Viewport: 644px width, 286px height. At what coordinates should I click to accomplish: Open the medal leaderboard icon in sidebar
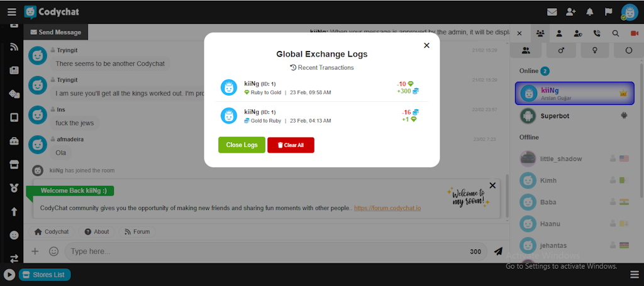point(14,188)
